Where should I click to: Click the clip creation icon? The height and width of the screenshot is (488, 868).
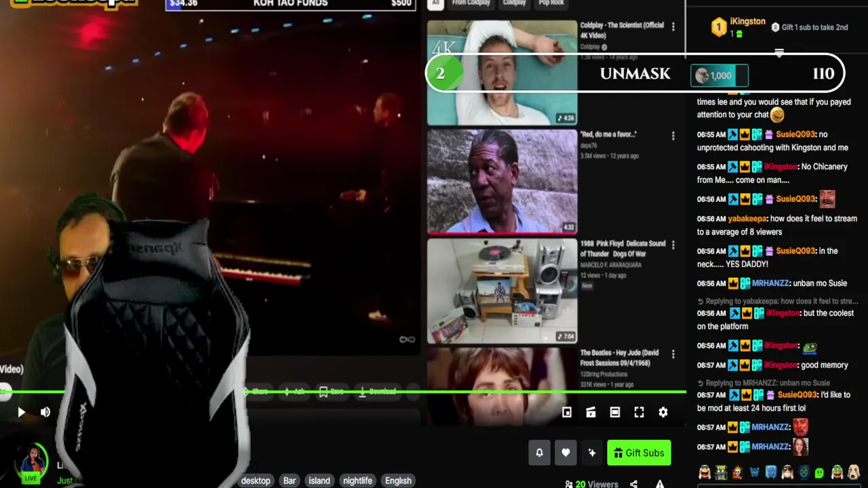(x=591, y=412)
